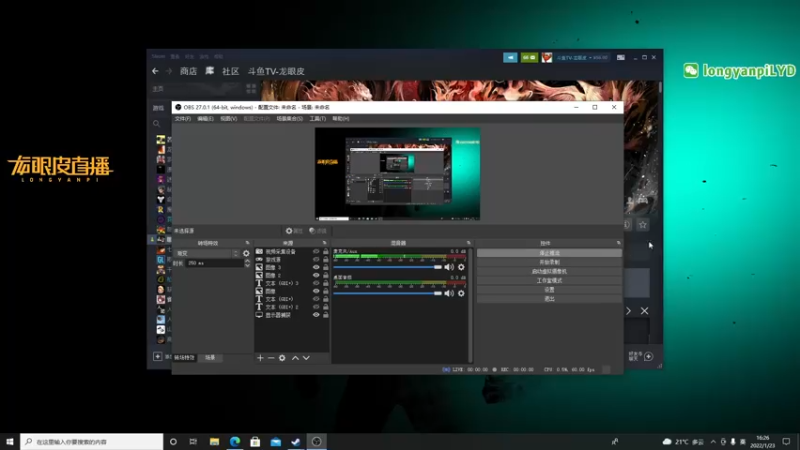Screen dimensions: 800x450
Task: Hide the 显示器捕获 source
Action: pos(316,315)
